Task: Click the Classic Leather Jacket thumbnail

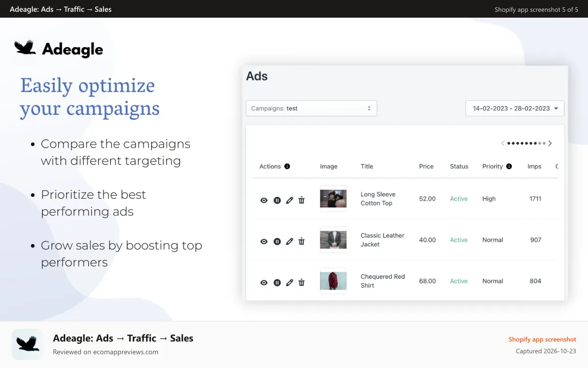Action: 333,239
